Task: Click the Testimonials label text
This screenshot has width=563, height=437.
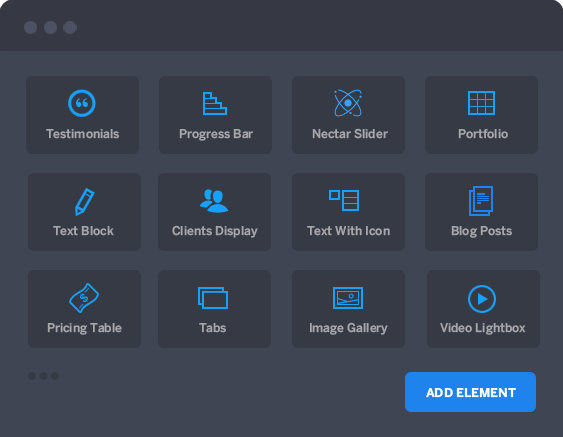Action: pyautogui.click(x=83, y=134)
